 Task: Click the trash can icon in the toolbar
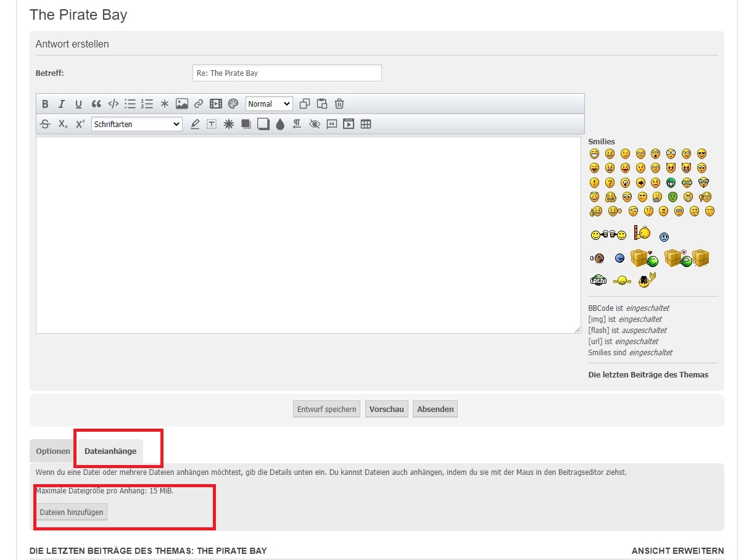[339, 104]
